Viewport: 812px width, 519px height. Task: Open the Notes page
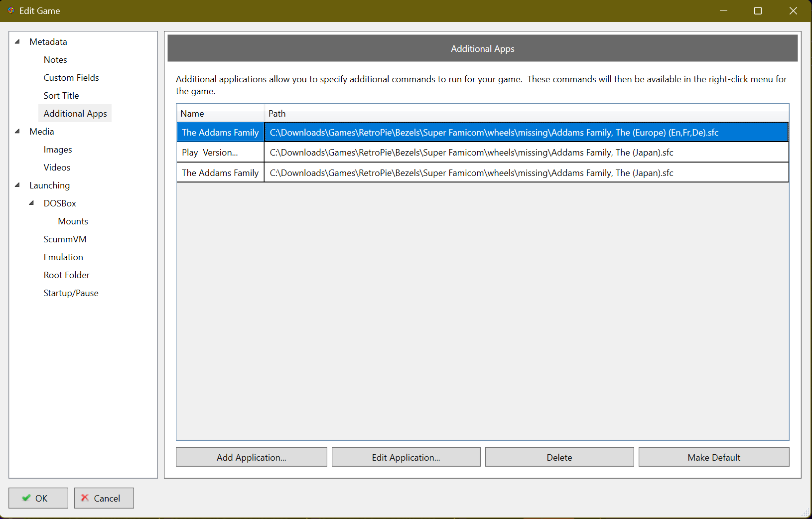click(x=55, y=60)
